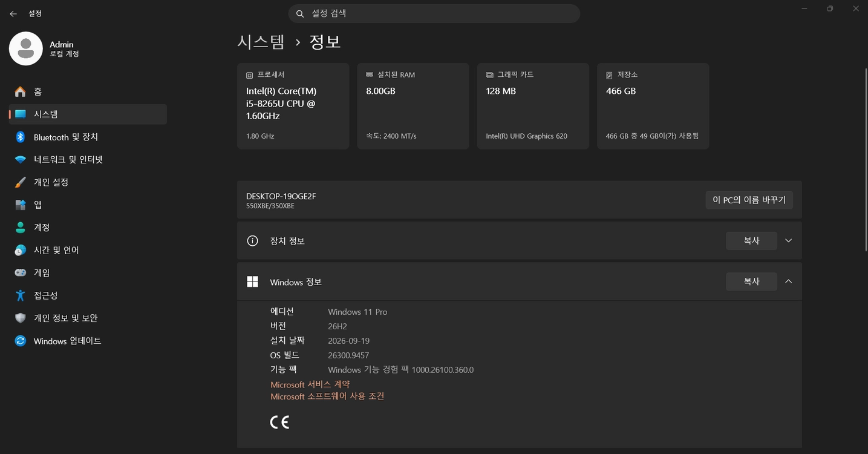Copy 장치 정보 with 복사 button
The height and width of the screenshot is (454, 868).
pyautogui.click(x=751, y=240)
